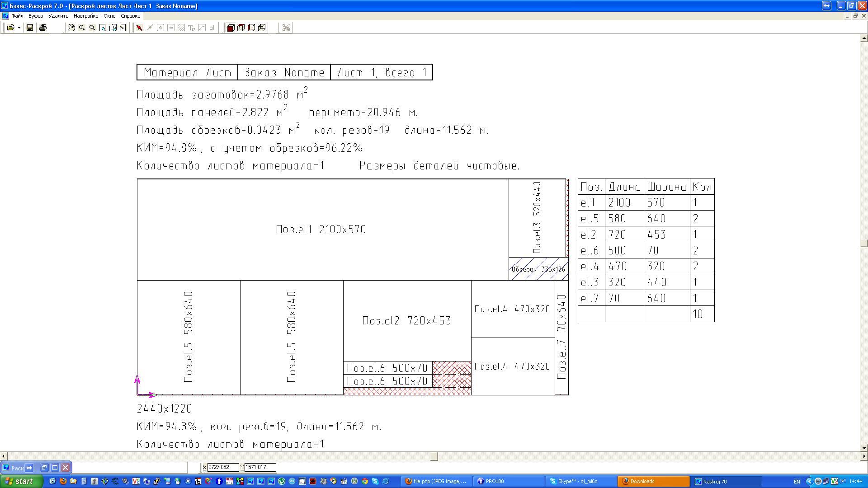Screen dimensions: 868x488
Task: Select the Pan hand tool
Action: (71, 28)
